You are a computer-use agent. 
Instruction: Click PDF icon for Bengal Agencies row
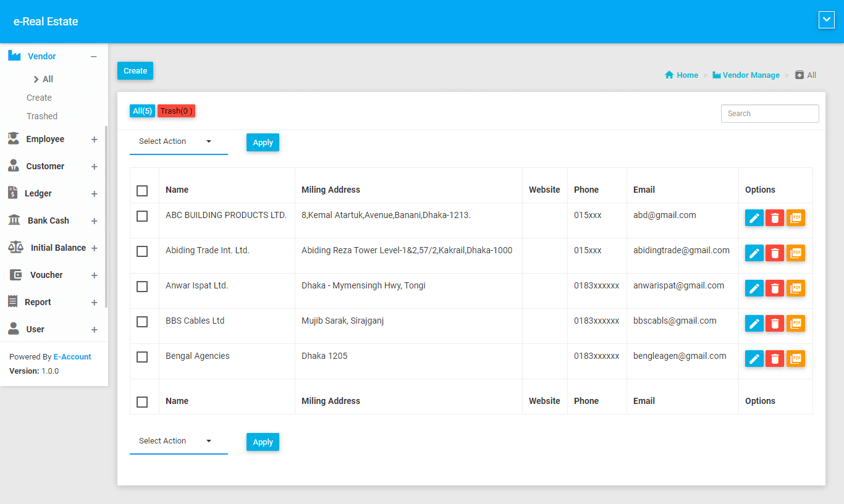pos(796,359)
